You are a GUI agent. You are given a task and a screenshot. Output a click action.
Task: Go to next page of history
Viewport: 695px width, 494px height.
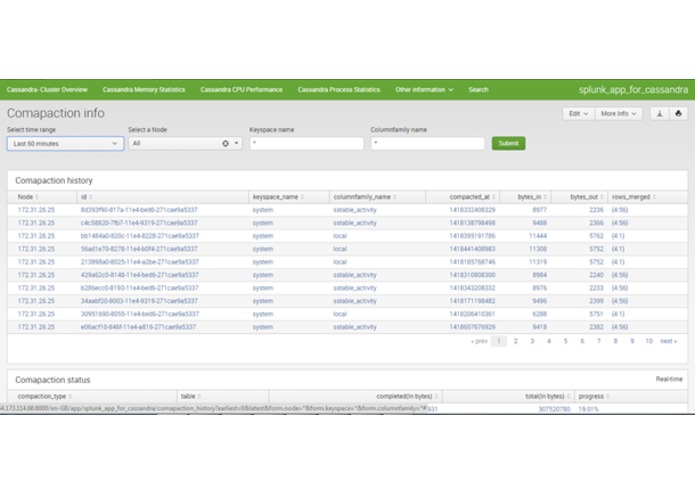(x=668, y=341)
